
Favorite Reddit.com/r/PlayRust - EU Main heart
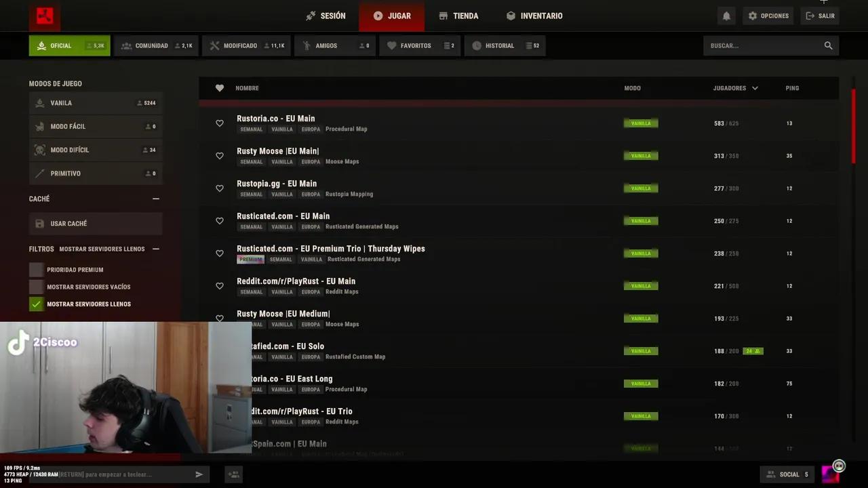tap(220, 286)
